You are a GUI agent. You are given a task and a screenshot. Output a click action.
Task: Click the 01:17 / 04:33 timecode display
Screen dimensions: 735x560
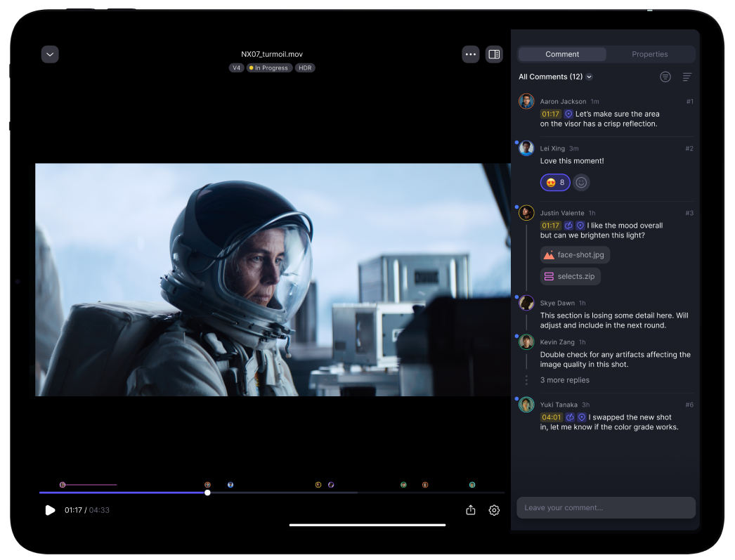[x=86, y=510]
